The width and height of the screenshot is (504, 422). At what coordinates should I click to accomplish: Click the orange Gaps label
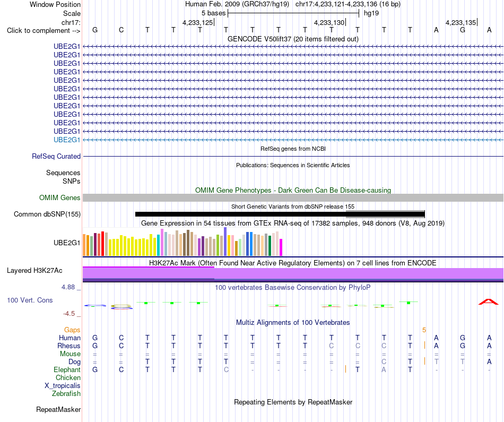[x=72, y=330]
